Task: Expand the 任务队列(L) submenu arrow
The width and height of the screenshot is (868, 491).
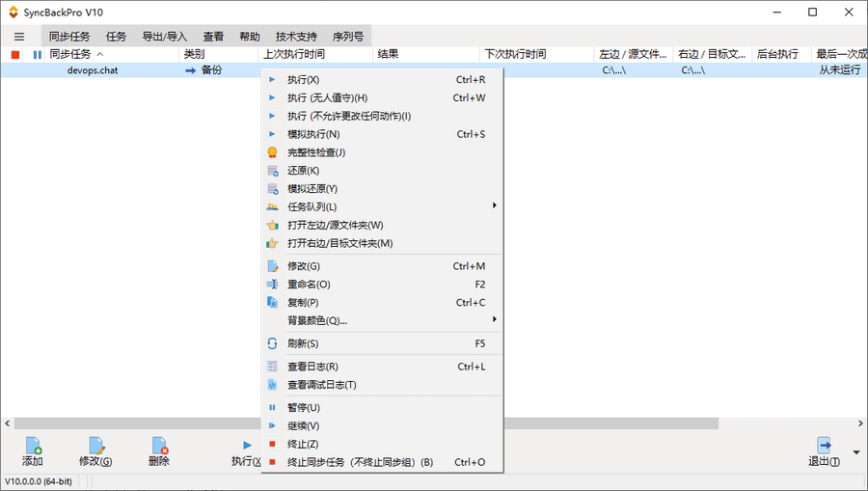Action: coord(495,205)
